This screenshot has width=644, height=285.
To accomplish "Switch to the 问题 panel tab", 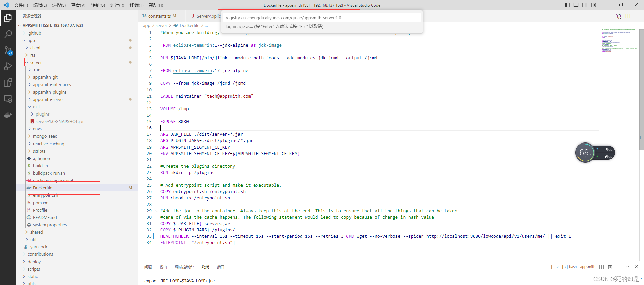I will click(148, 267).
